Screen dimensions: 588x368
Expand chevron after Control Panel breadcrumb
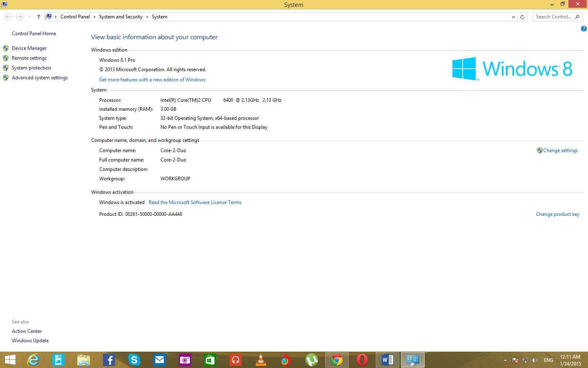pos(94,17)
